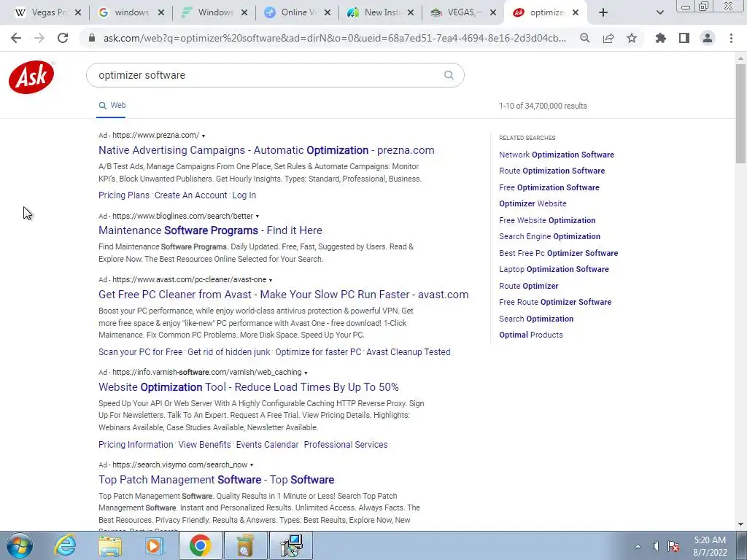Open the volume speaker tray icon

pyautogui.click(x=657, y=546)
